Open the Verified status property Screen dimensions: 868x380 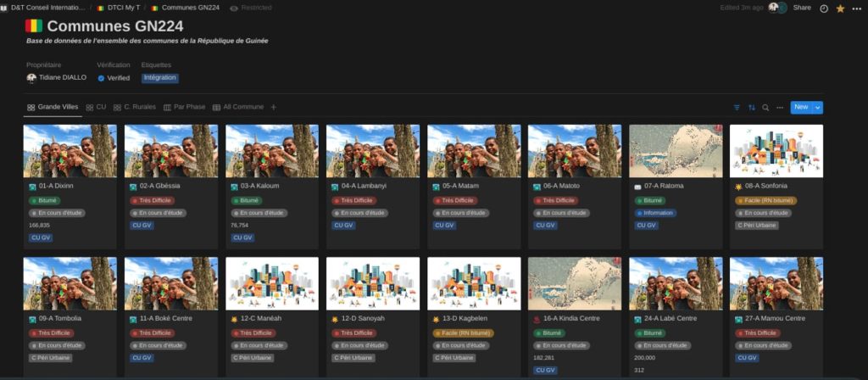click(x=114, y=78)
